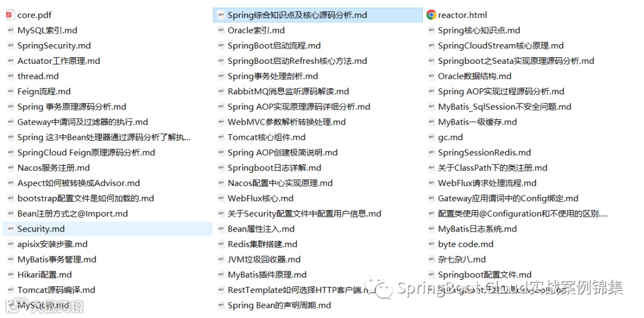The height and width of the screenshot is (318, 644).
Task: Click the icon beside 杂七杂八.md
Action: click(x=431, y=260)
